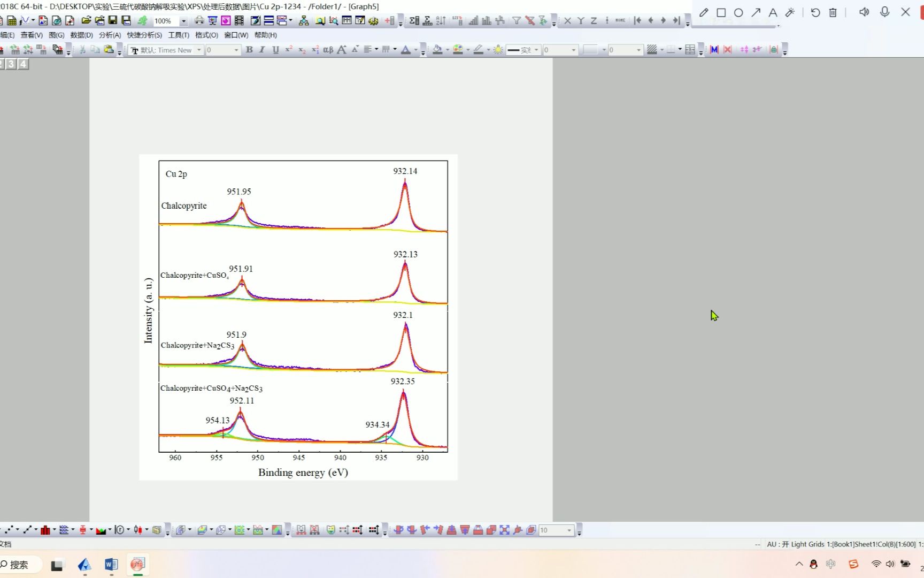This screenshot has height=578, width=924.
Task: Click the sun-shaped light icon
Action: tap(498, 50)
